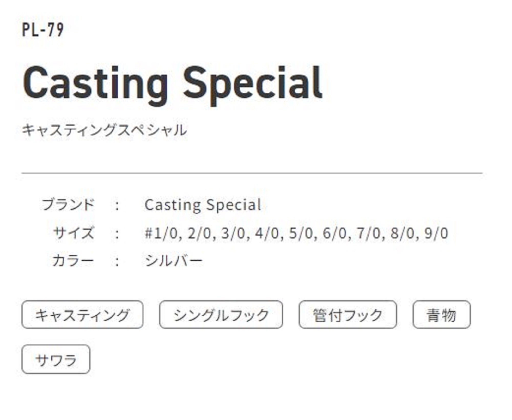Image resolution: width=512 pixels, height=420 pixels.
Task: Click the キャスティングスペシャル katakana subtitle
Action: (104, 130)
